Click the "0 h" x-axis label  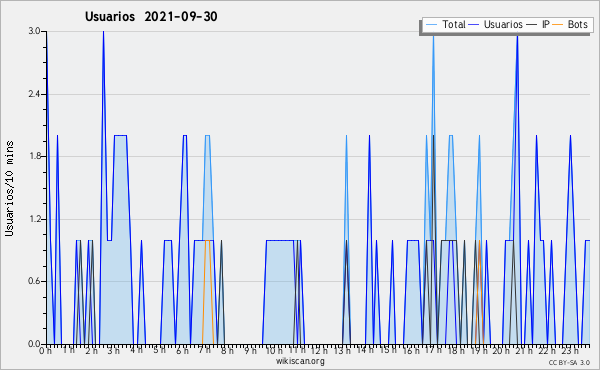[46, 350]
